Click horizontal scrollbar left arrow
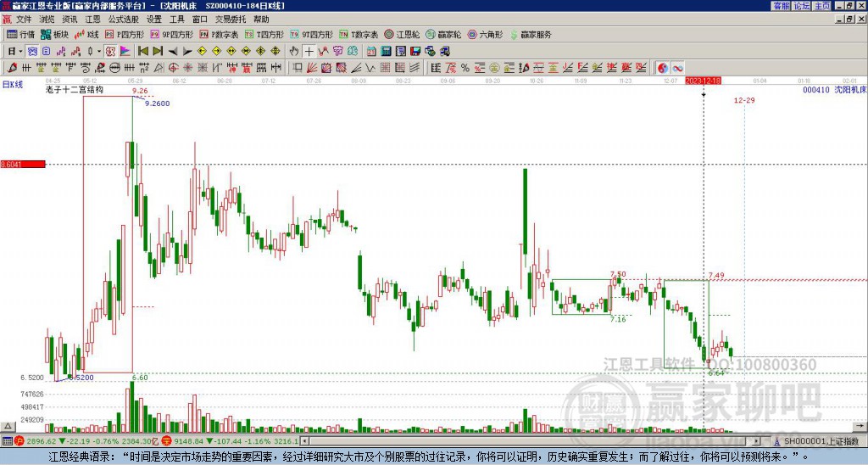 point(305,441)
